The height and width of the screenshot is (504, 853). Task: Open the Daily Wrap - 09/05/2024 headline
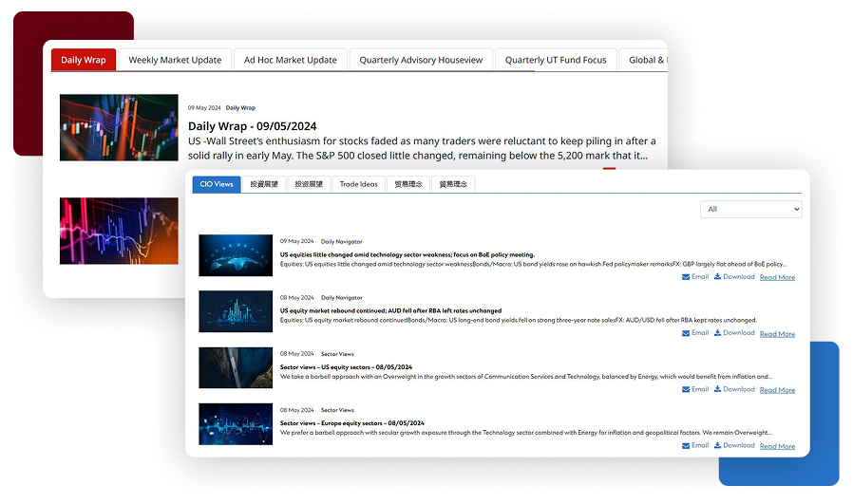(x=252, y=126)
